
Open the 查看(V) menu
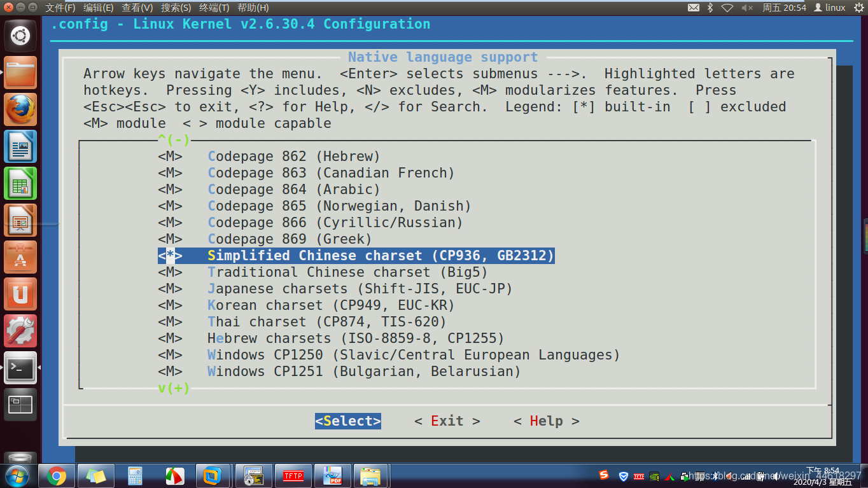pyautogui.click(x=137, y=8)
